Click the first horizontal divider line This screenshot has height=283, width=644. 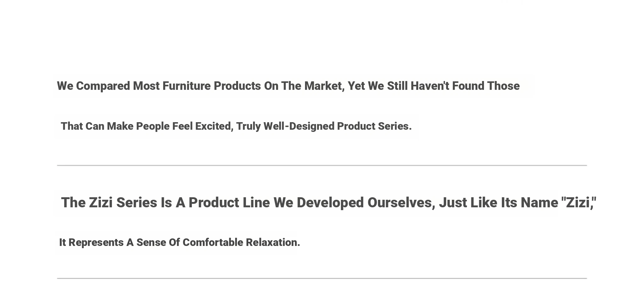(322, 165)
